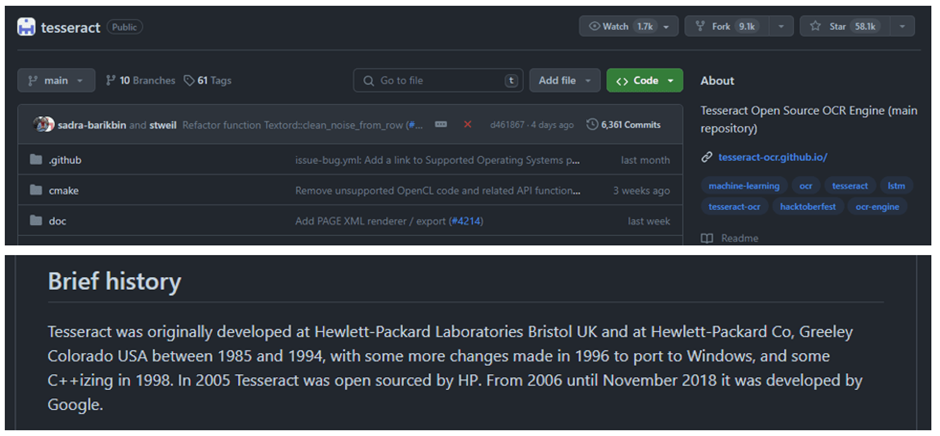Click the red failed-checks X icon
This screenshot has height=436, width=940.
(x=468, y=125)
